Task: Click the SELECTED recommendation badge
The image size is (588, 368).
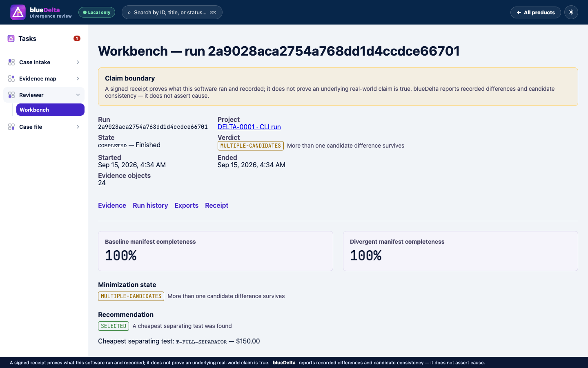Action: (x=114, y=326)
